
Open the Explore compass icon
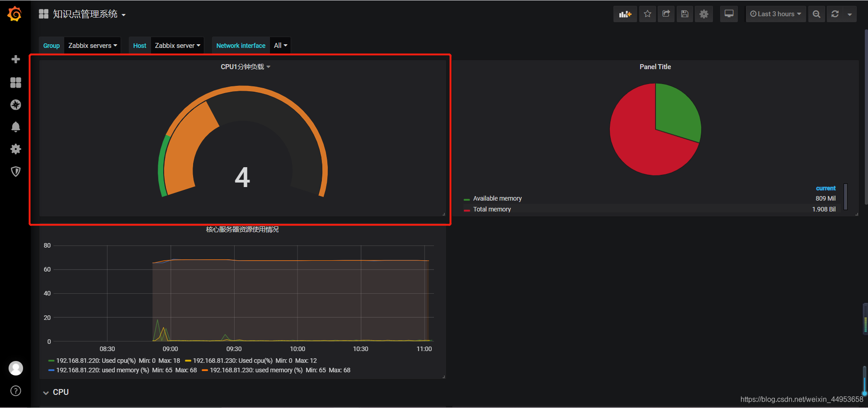tap(16, 105)
